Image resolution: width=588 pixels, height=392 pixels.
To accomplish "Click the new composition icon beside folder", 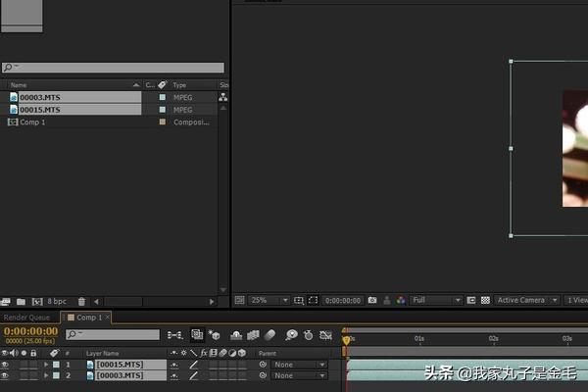I will [x=37, y=301].
